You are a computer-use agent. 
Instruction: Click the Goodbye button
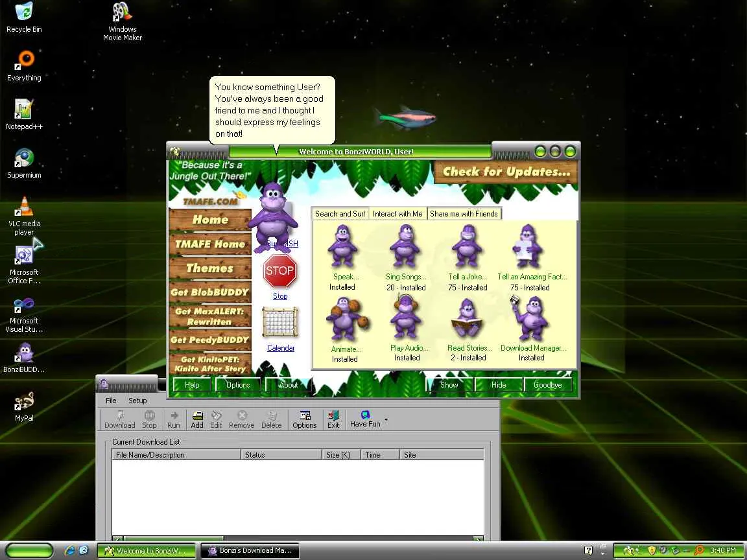(548, 385)
